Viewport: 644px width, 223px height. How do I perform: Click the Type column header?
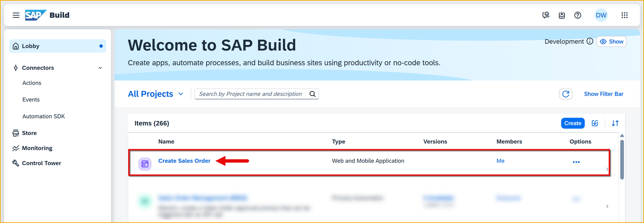click(339, 142)
